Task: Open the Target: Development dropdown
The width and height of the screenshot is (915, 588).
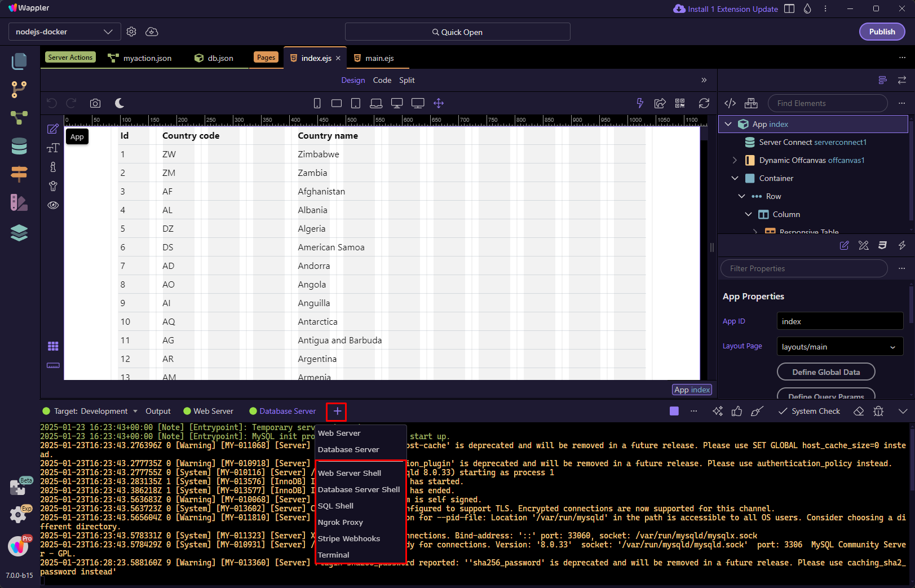Action: click(x=90, y=411)
